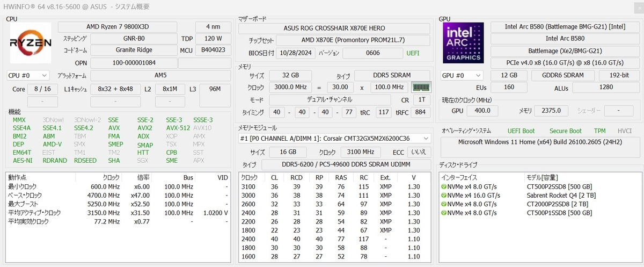This screenshot has height=267, width=644.
Task: Click the AVX-512 feature flag
Action: tap(178, 128)
